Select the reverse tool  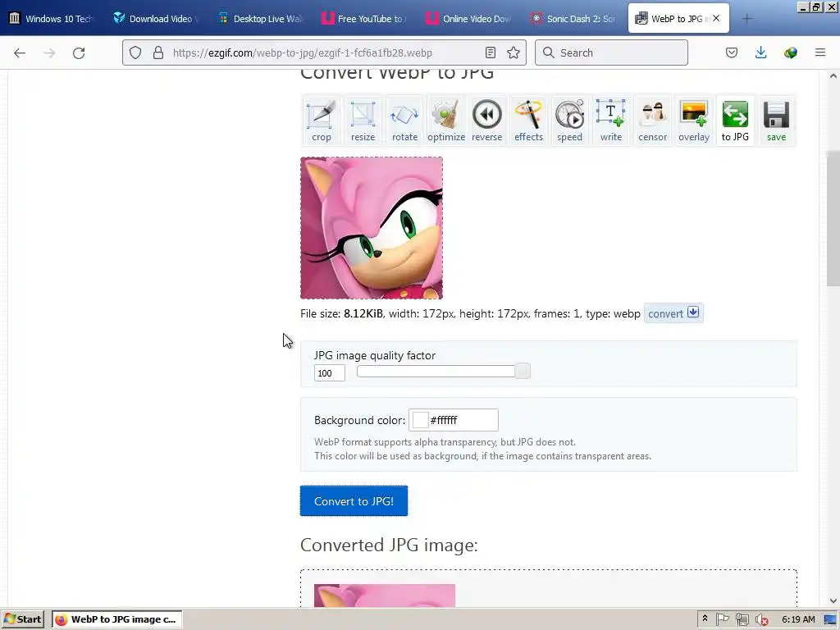(487, 121)
